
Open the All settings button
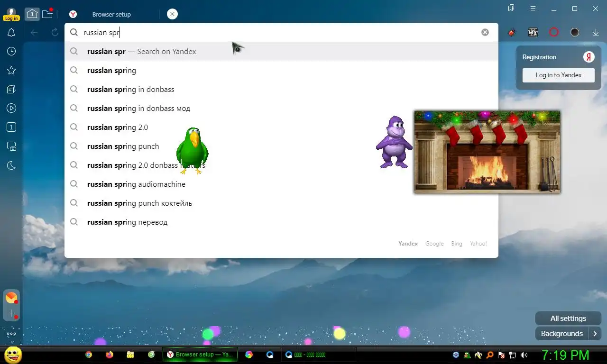pyautogui.click(x=568, y=318)
